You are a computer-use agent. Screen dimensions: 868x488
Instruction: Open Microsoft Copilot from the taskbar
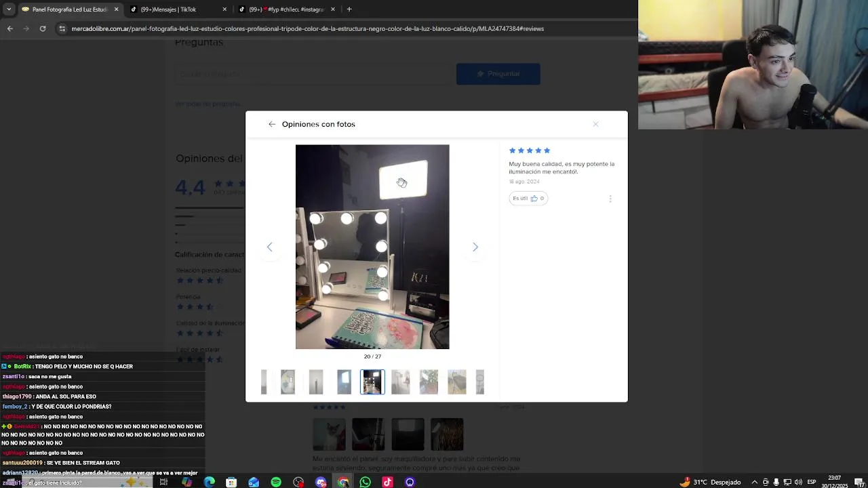(186, 482)
